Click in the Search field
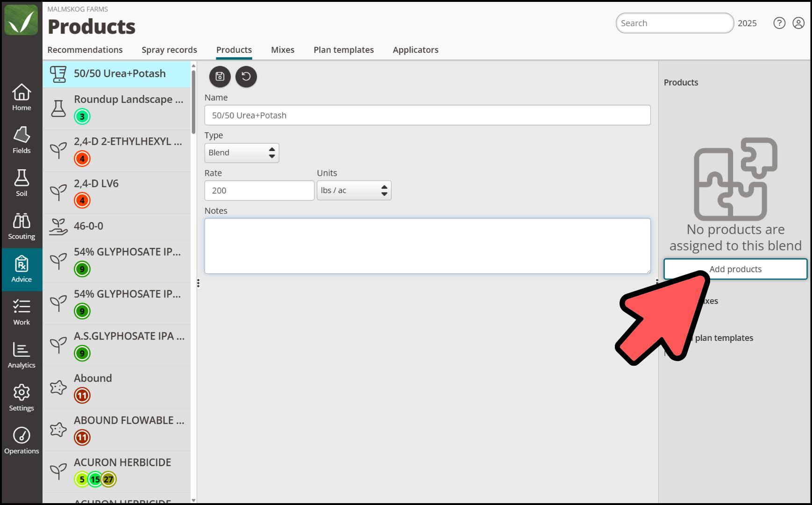The height and width of the screenshot is (505, 812). pyautogui.click(x=675, y=23)
